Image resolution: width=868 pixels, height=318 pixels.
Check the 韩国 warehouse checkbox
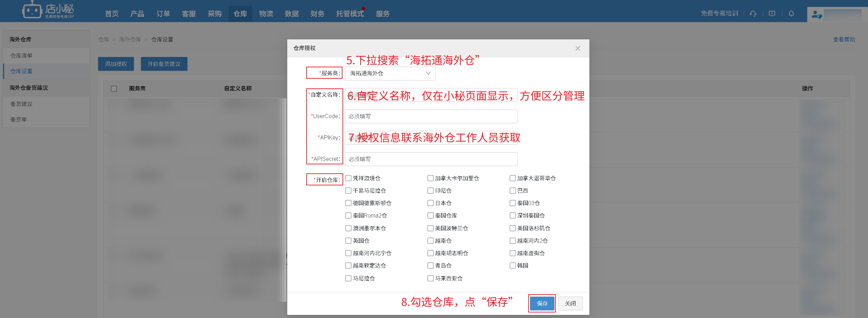pyautogui.click(x=513, y=266)
